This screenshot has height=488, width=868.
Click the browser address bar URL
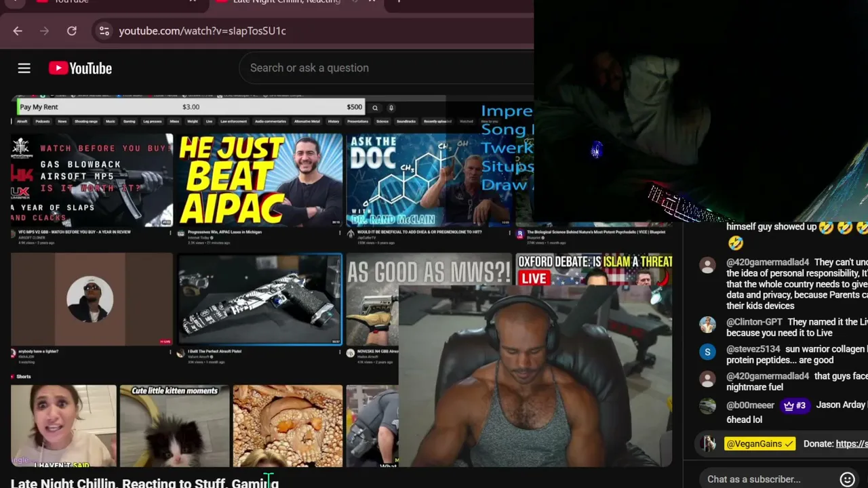click(x=202, y=30)
